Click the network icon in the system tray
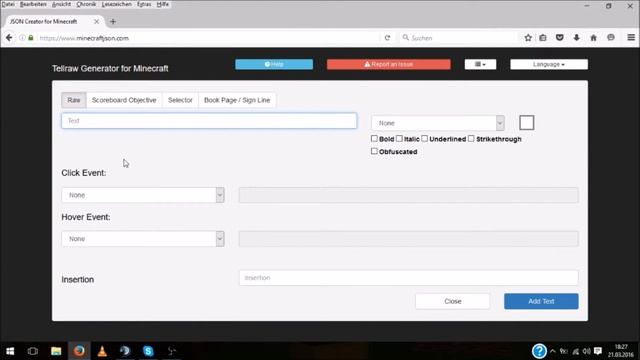640x360 pixels. coord(575,351)
